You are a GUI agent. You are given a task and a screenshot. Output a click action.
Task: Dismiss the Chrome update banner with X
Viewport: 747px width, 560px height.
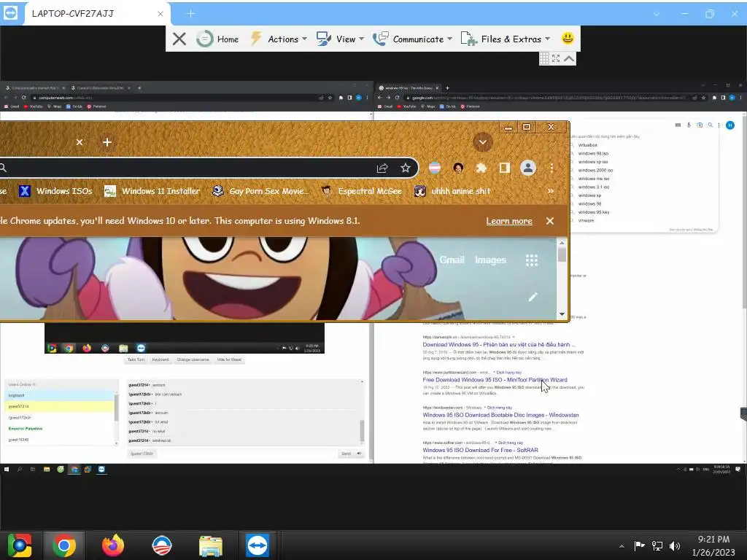550,221
